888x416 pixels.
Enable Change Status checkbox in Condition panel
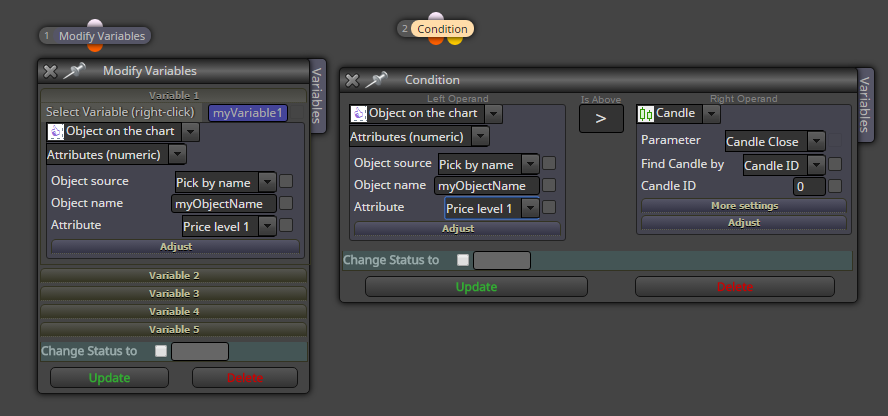(463, 260)
